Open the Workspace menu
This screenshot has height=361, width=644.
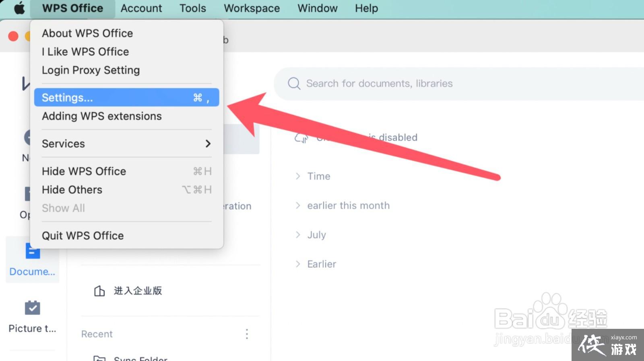click(252, 8)
